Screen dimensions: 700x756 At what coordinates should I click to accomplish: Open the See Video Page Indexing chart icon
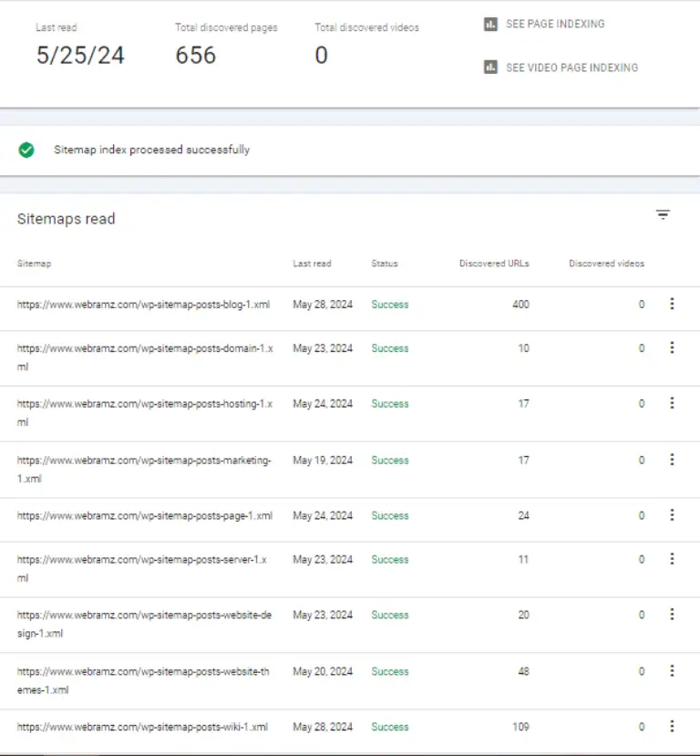point(490,67)
